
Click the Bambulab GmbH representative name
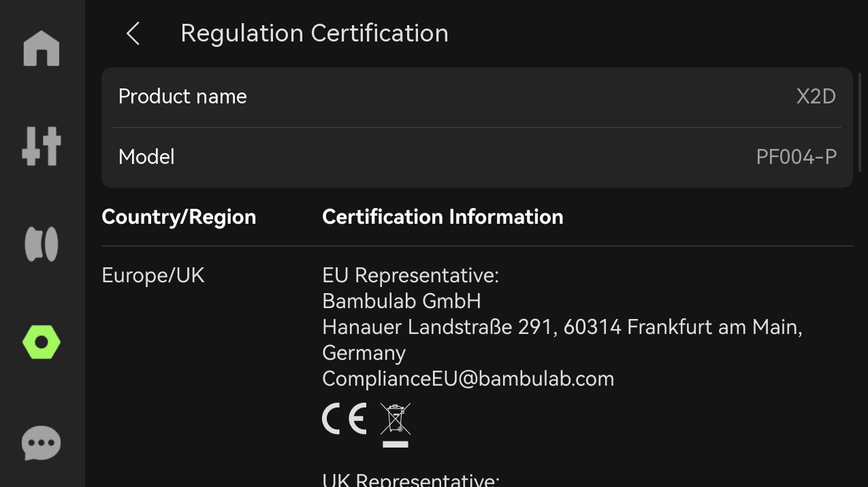click(x=402, y=301)
